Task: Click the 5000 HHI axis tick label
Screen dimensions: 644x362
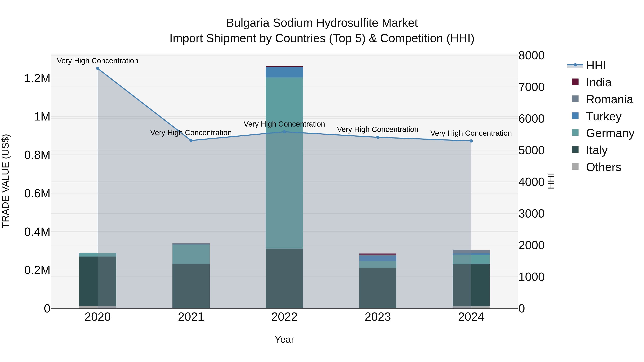Action: pos(531,150)
